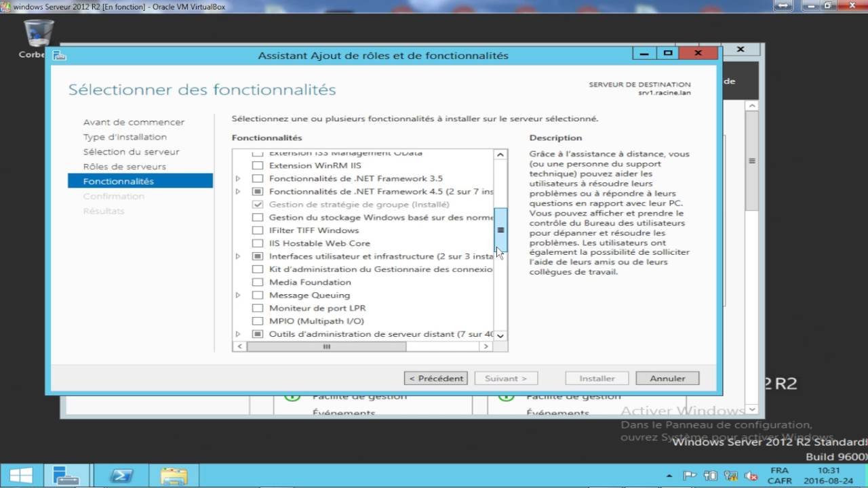
Task: Select the Moniteur de port LPR label
Action: (317, 308)
